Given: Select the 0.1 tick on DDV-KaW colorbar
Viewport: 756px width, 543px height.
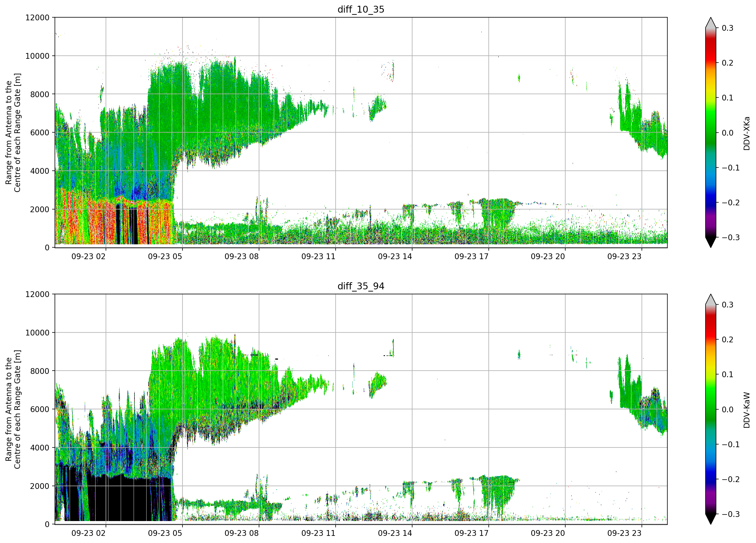Looking at the screenshot, I should click(x=727, y=374).
